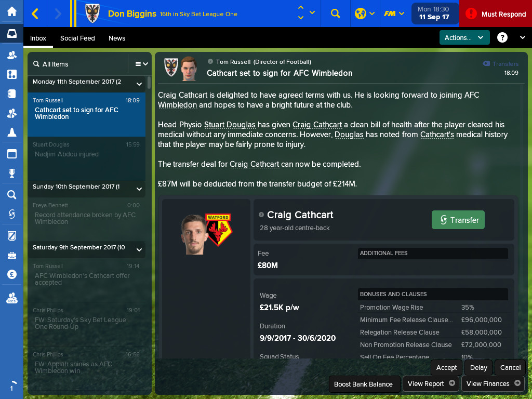Open the schedule calendar sidebar icon

pos(11,154)
